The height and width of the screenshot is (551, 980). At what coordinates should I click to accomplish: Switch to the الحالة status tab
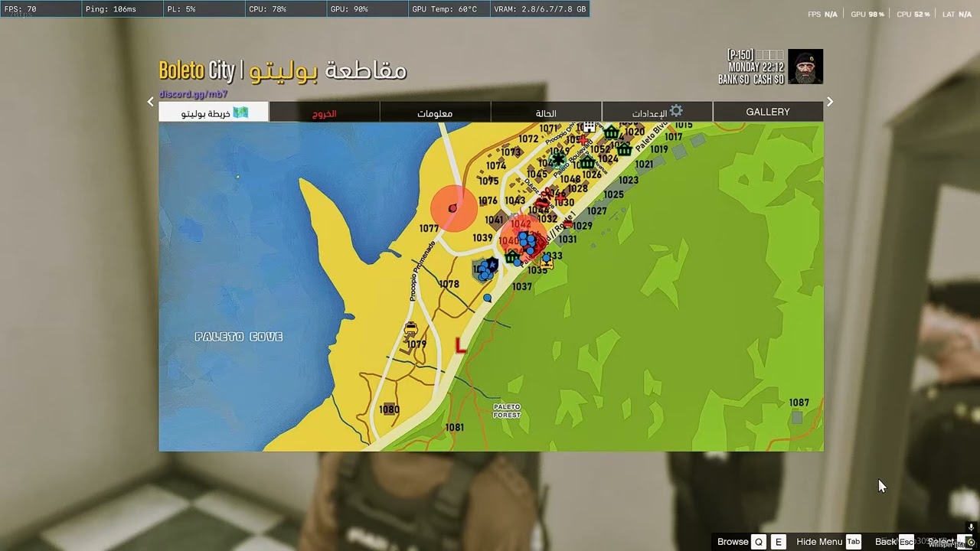click(546, 112)
